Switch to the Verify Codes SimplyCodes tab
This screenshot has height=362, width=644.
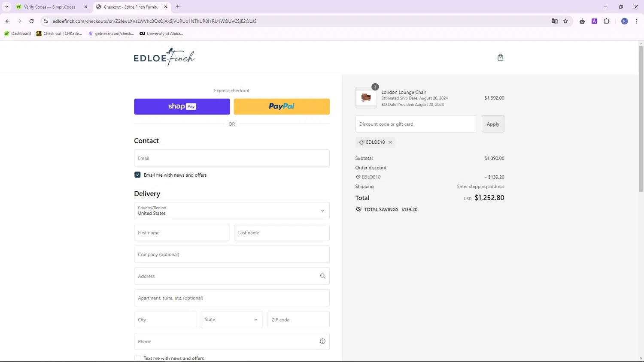(49, 7)
